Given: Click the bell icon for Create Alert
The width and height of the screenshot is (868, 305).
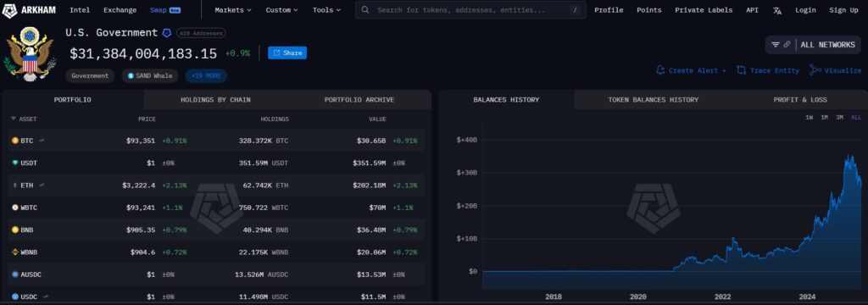Looking at the screenshot, I should pyautogui.click(x=659, y=70).
